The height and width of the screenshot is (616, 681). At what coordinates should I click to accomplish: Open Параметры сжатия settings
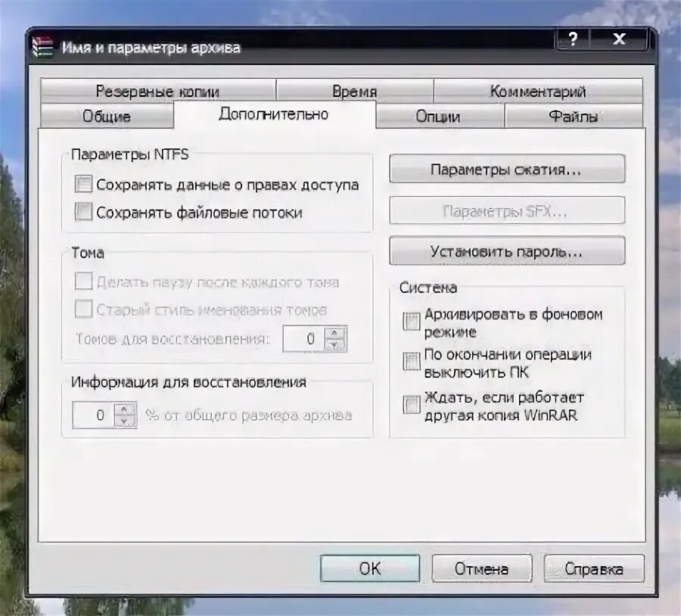pyautogui.click(x=507, y=169)
